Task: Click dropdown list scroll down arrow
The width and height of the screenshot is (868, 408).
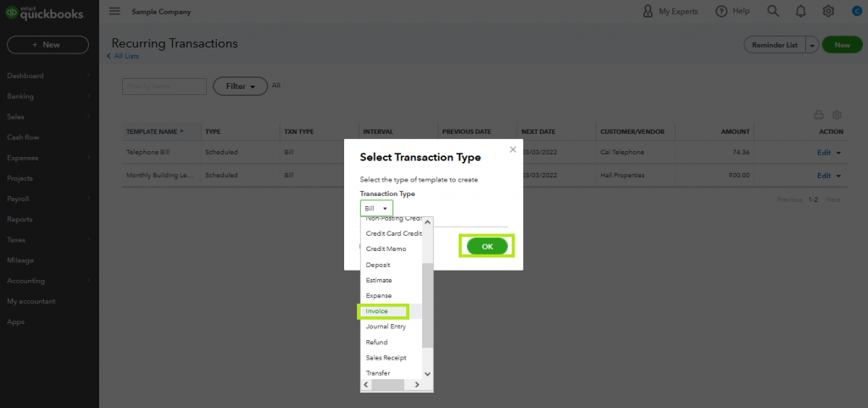Action: 427,374
